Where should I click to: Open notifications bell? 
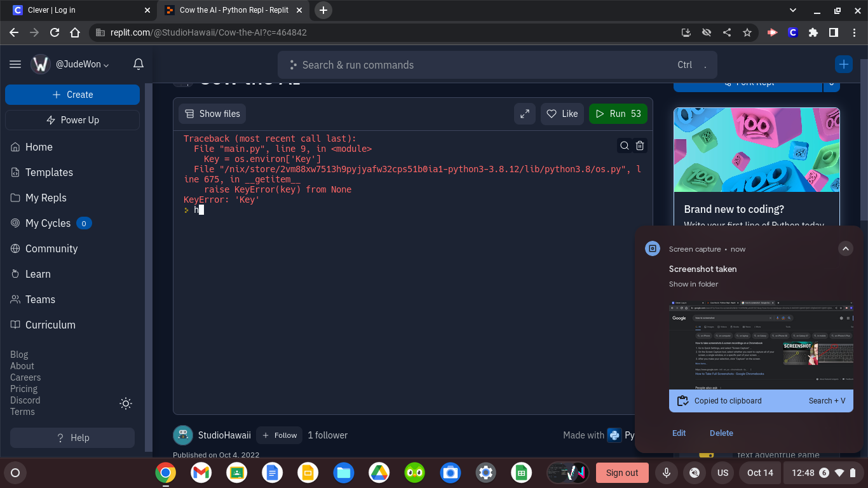138,64
